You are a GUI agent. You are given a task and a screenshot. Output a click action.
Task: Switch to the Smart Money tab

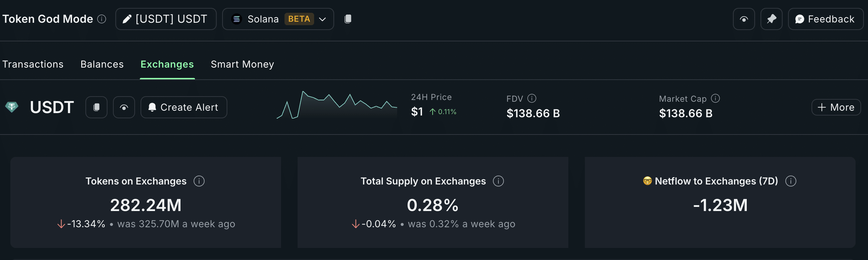(x=242, y=64)
